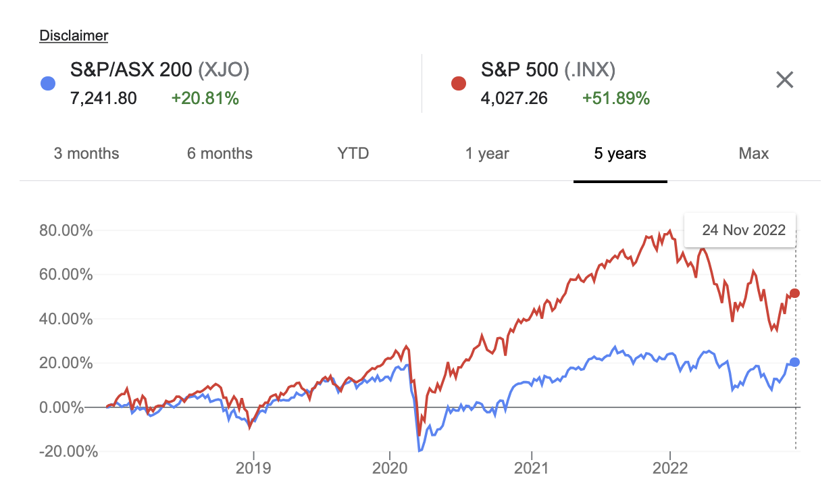Switch to the 3 months tab

[86, 153]
